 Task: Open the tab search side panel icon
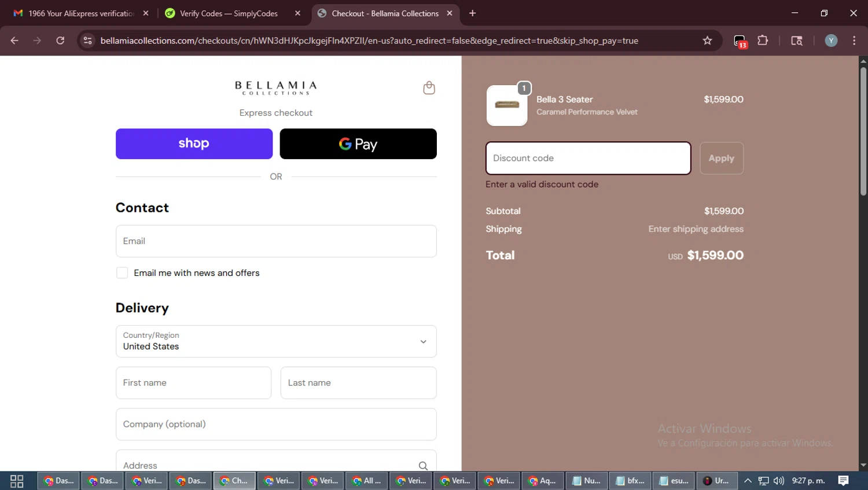tap(797, 40)
